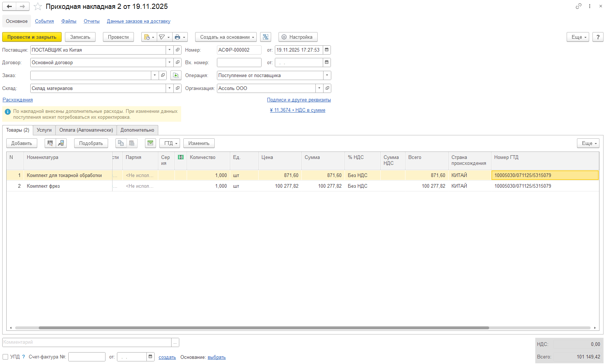Viewport: 605px width, 364px height.
Task: Click the barcode search icon
Action: [x=50, y=143]
